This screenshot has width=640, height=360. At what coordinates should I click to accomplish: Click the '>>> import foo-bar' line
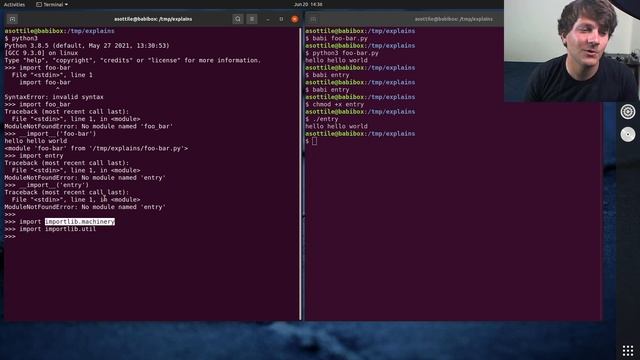38,68
